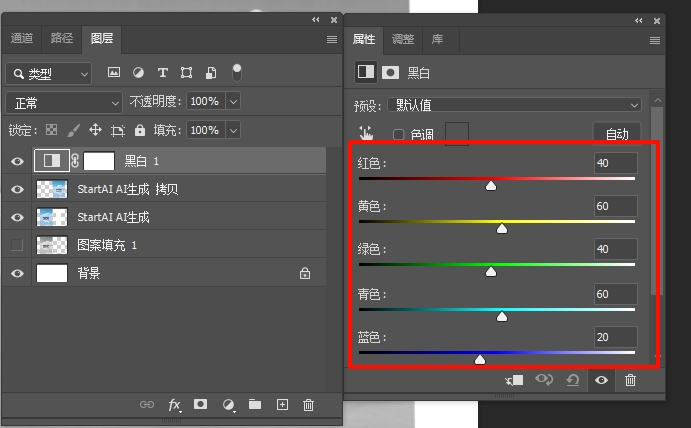Show the 图案填充 1 layer
The height and width of the screenshot is (428, 691).
(17, 245)
